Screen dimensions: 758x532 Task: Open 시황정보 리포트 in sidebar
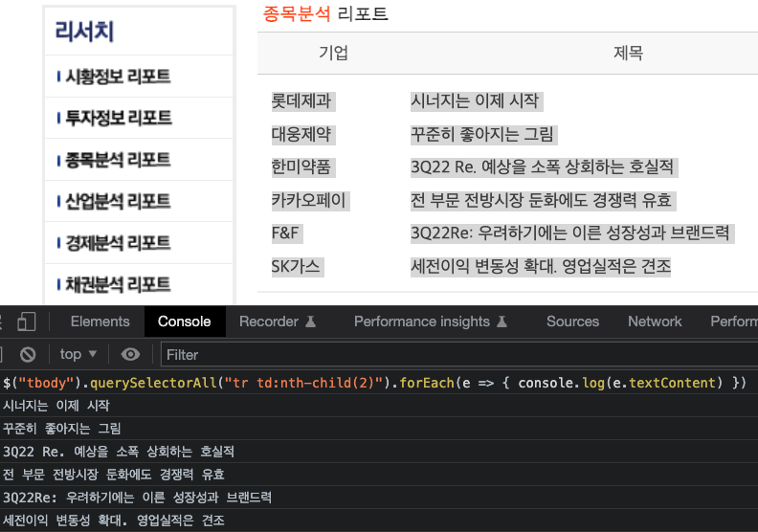[x=118, y=77]
